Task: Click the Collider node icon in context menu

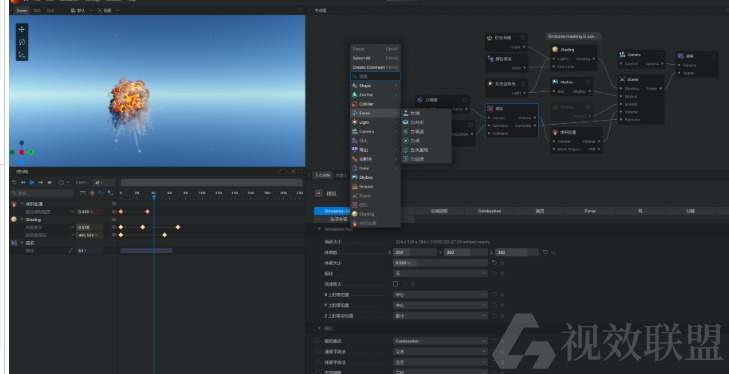Action: tap(355, 104)
